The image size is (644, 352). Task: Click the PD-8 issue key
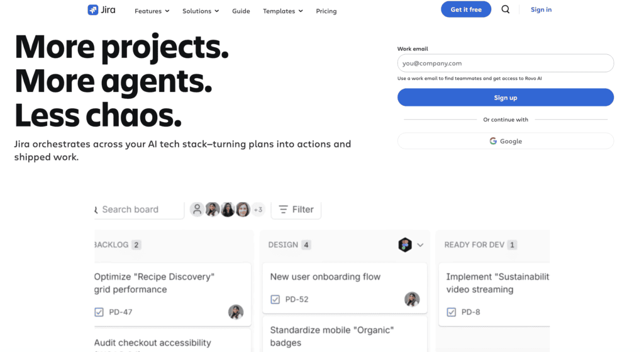pyautogui.click(x=470, y=312)
